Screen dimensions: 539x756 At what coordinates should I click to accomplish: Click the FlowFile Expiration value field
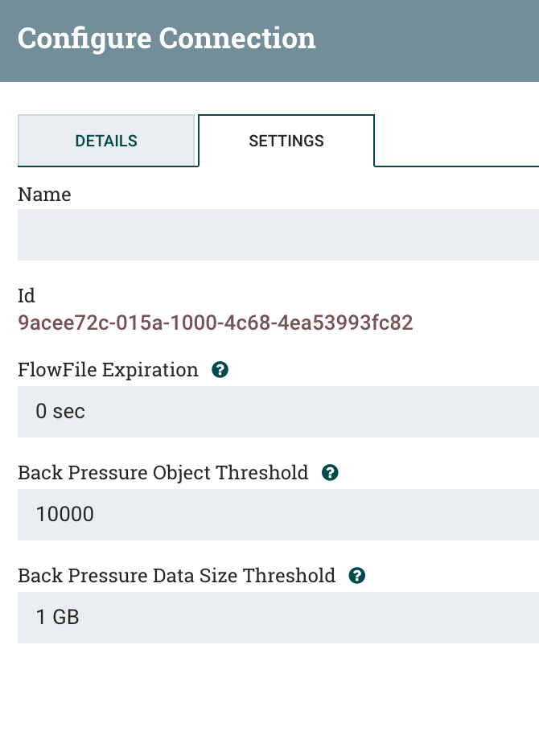269,411
